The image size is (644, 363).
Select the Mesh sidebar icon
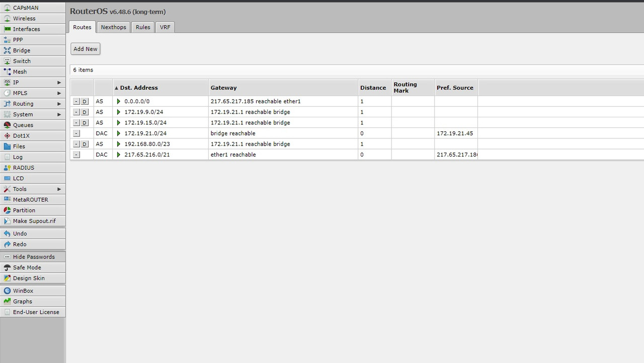coord(7,72)
